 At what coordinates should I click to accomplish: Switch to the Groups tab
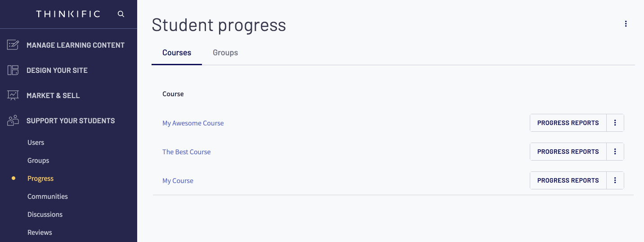(225, 53)
